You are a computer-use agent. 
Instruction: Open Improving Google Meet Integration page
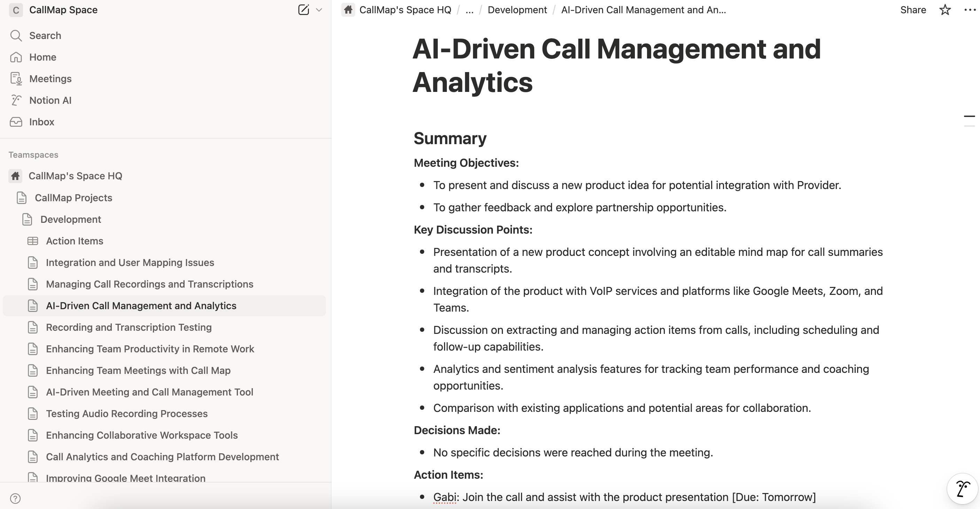(125, 478)
